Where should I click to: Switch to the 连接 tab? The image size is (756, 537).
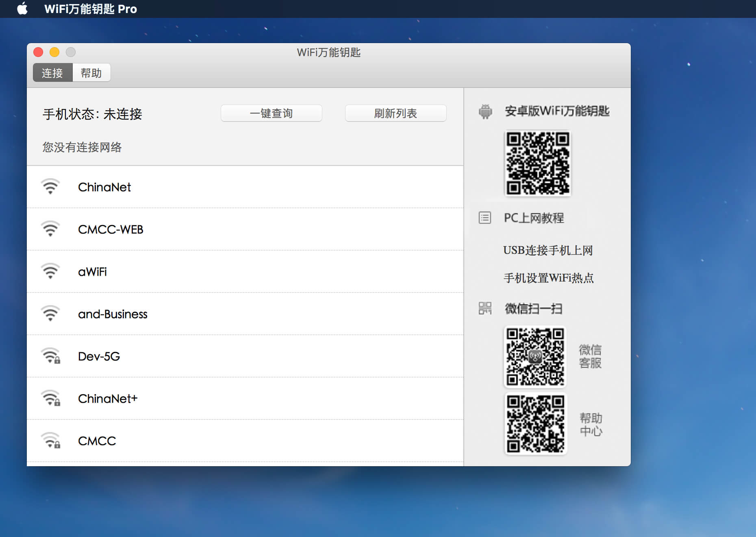(x=52, y=73)
